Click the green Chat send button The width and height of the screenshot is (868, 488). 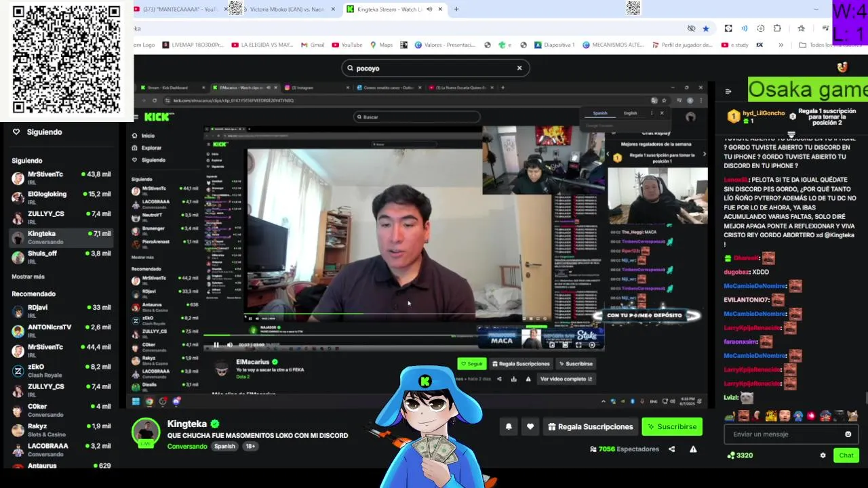(846, 455)
